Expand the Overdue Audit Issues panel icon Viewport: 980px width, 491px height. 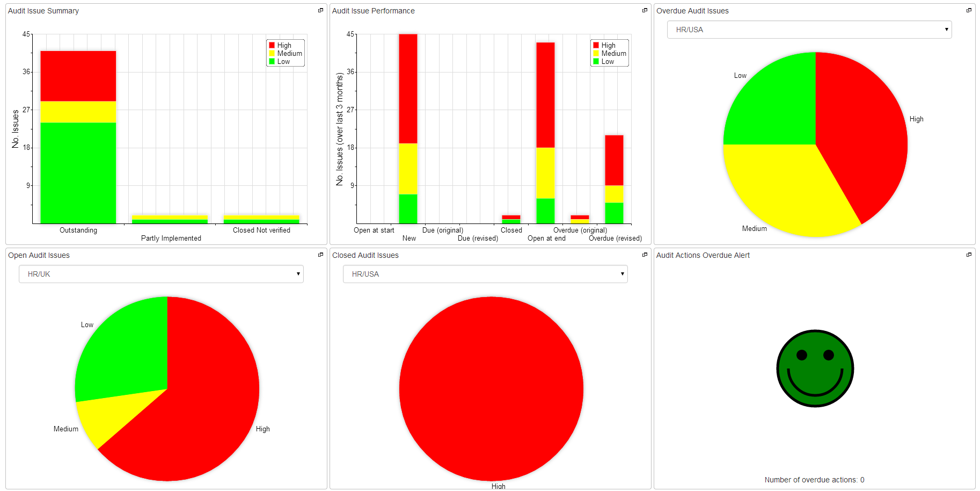pos(969,10)
